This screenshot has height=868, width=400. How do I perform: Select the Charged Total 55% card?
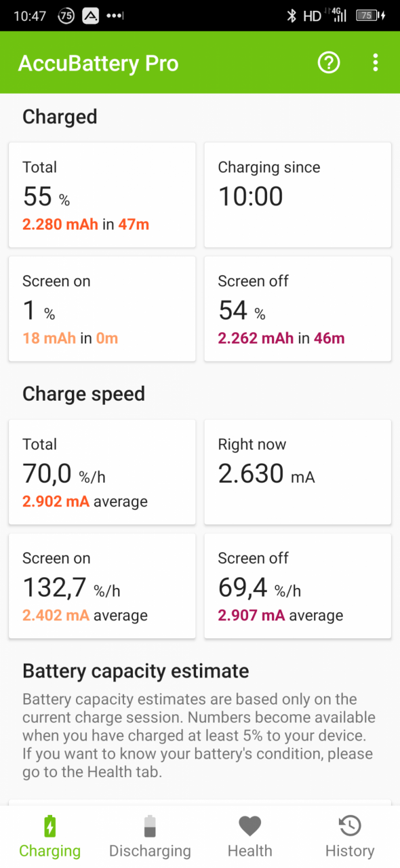pyautogui.click(x=102, y=195)
